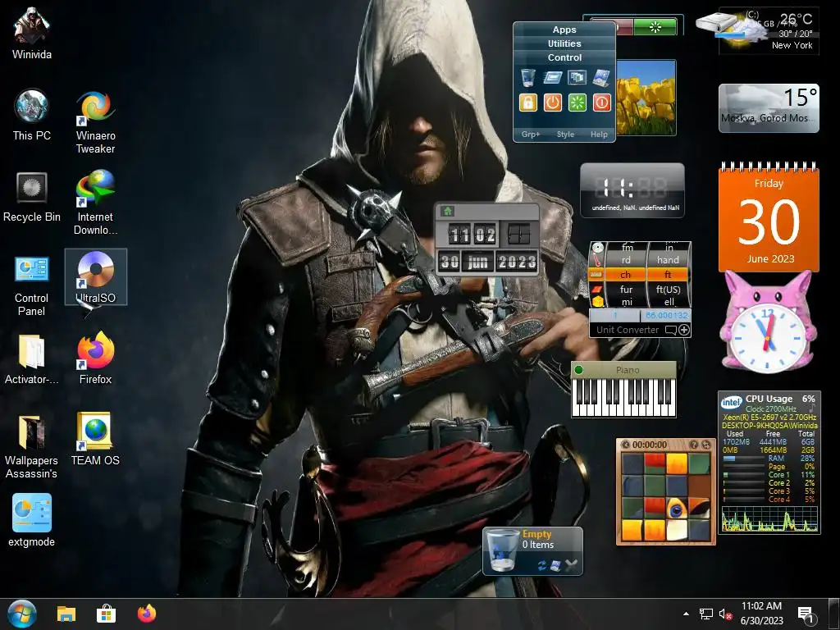Open This PC desktop icon
This screenshot has width=840, height=630.
[32, 115]
